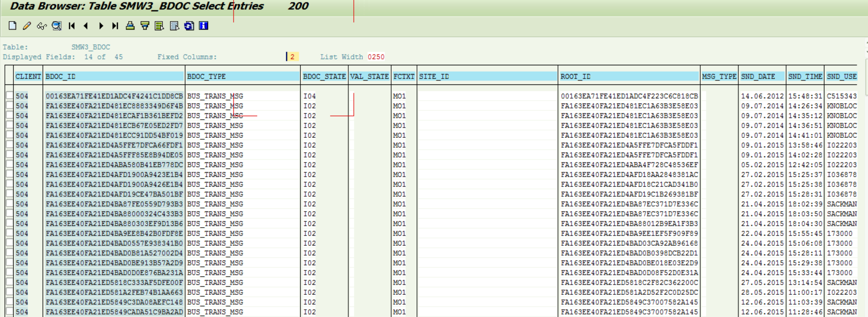Click the Refresh icon
This screenshot has height=317, width=868.
coord(189,26)
